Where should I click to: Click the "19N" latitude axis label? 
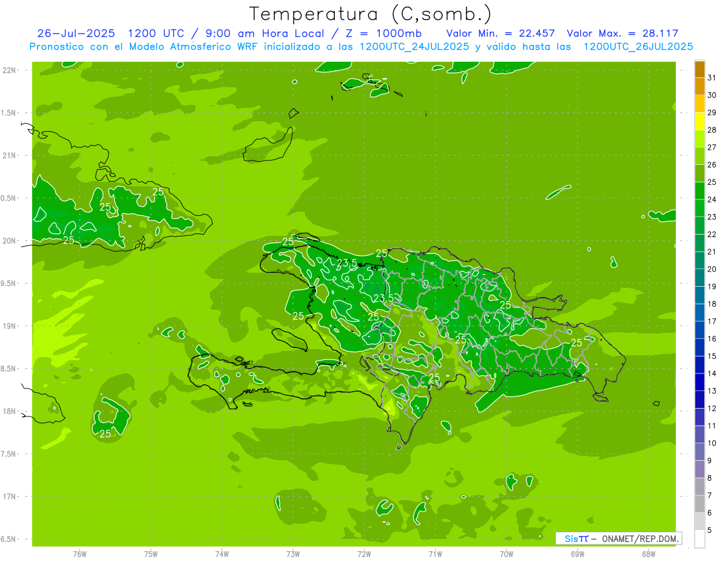click(x=10, y=326)
